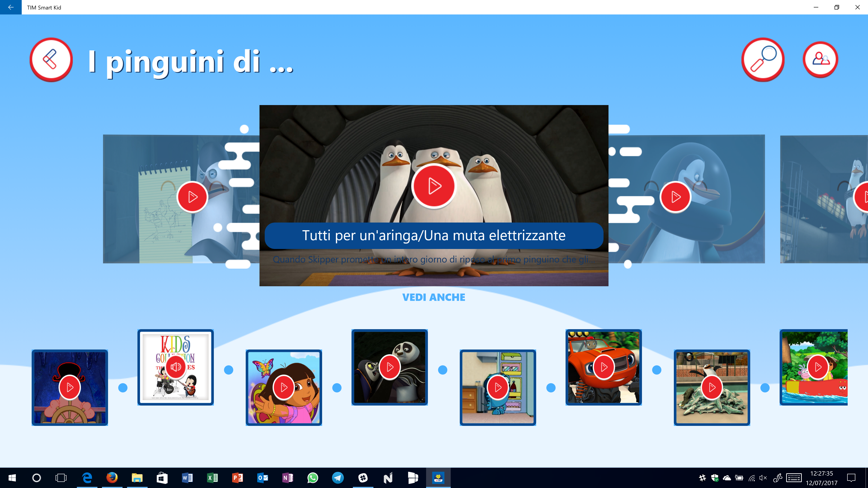
Task: Play the penguin on fish pile video
Action: (x=712, y=387)
